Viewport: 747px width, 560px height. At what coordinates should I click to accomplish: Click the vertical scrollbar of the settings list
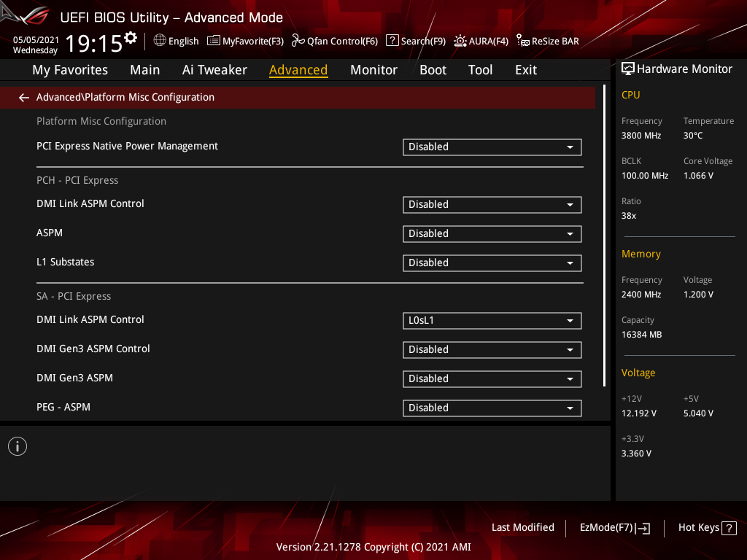(x=604, y=236)
